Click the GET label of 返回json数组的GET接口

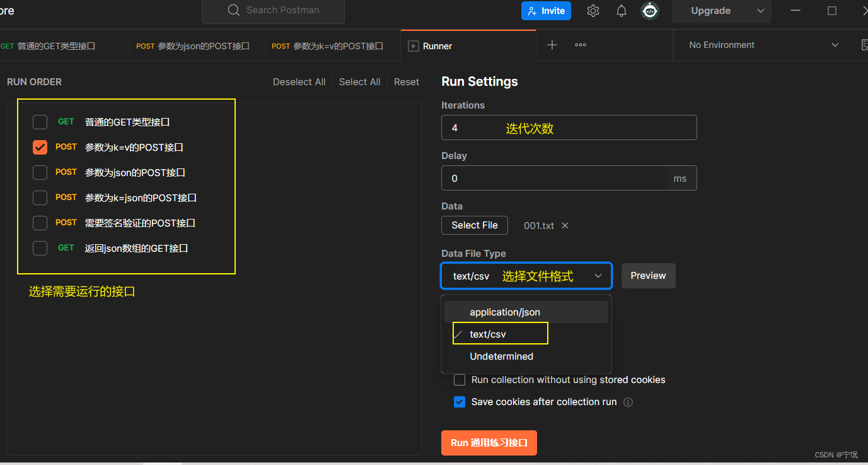66,248
